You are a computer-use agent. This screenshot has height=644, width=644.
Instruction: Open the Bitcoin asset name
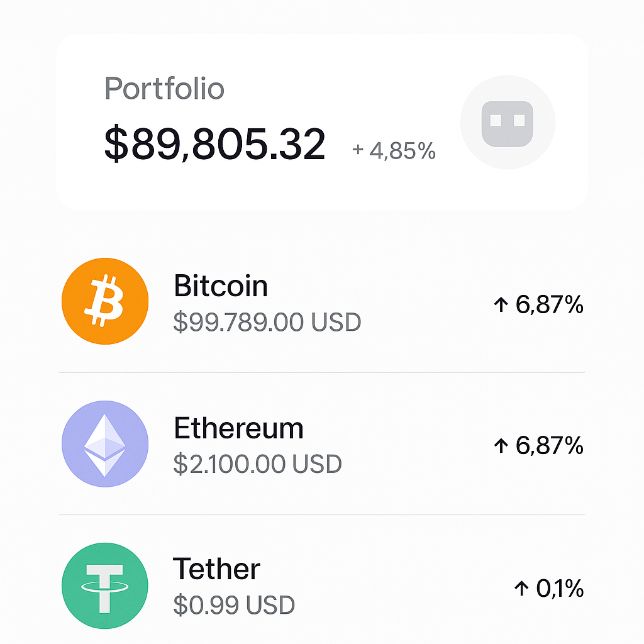[221, 286]
